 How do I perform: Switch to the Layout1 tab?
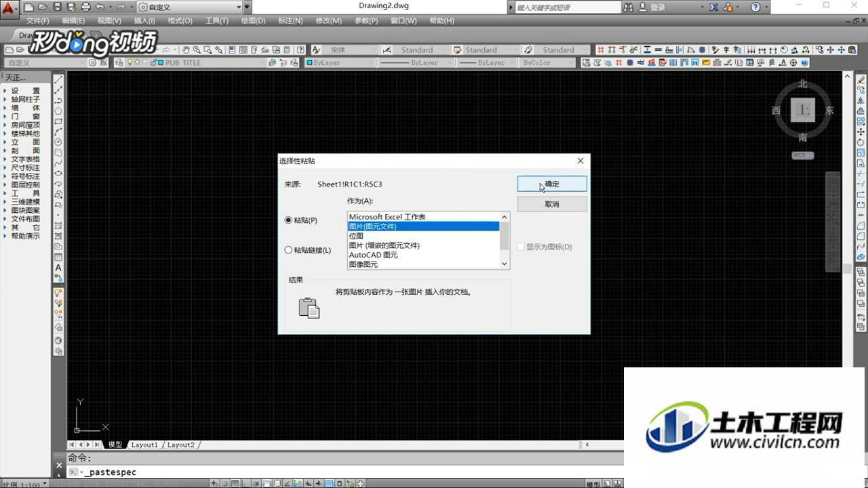point(144,445)
